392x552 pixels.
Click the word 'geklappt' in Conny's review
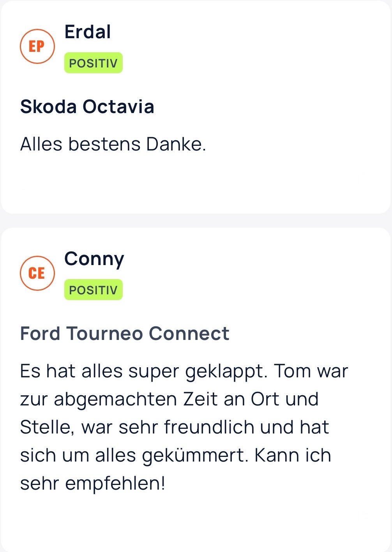click(225, 371)
